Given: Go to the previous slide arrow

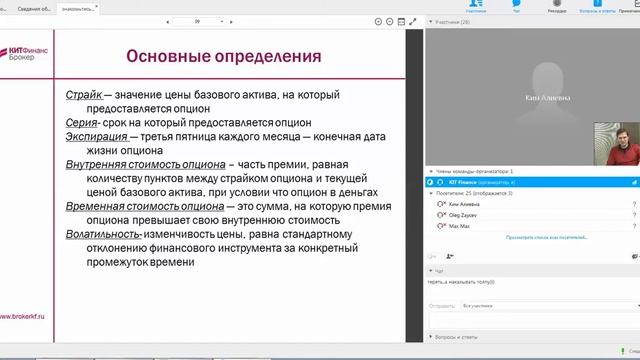Looking at the screenshot, I should tap(167, 22).
